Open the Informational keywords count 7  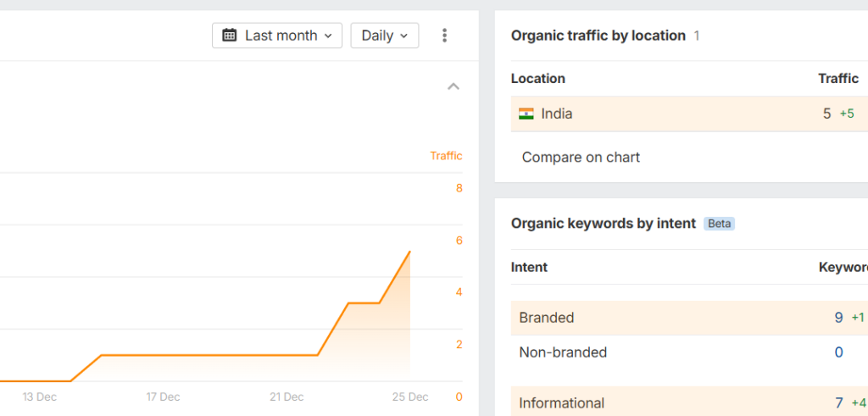click(x=838, y=403)
